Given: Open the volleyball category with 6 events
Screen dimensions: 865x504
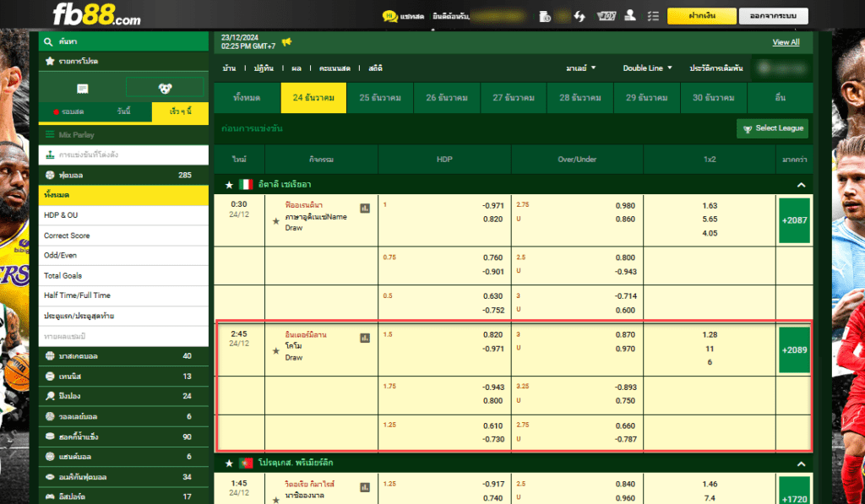Looking at the screenshot, I should pyautogui.click(x=123, y=416).
